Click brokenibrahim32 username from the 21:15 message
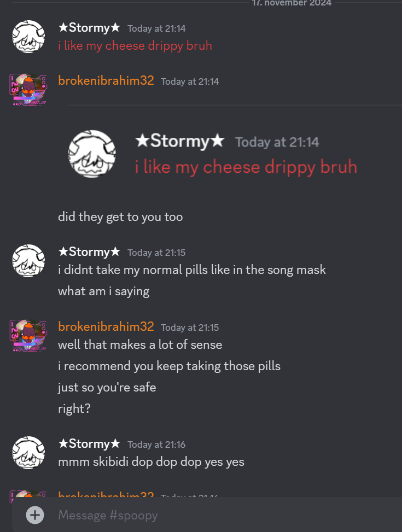 (x=106, y=326)
